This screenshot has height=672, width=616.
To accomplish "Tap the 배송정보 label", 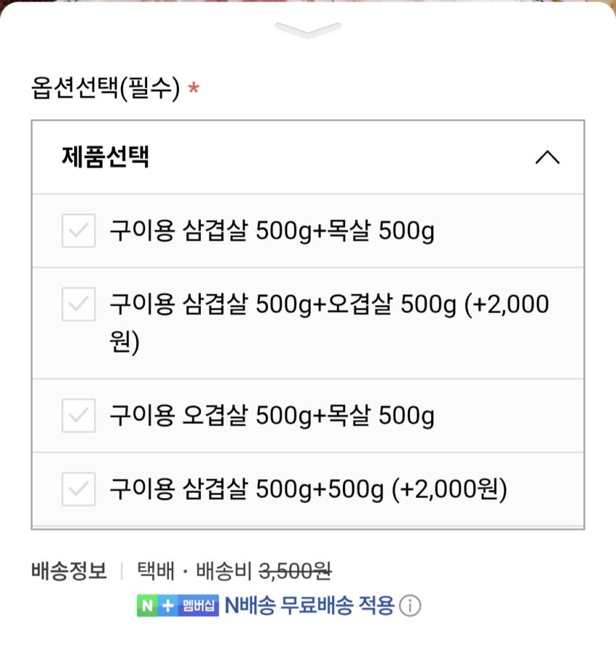I will [69, 571].
